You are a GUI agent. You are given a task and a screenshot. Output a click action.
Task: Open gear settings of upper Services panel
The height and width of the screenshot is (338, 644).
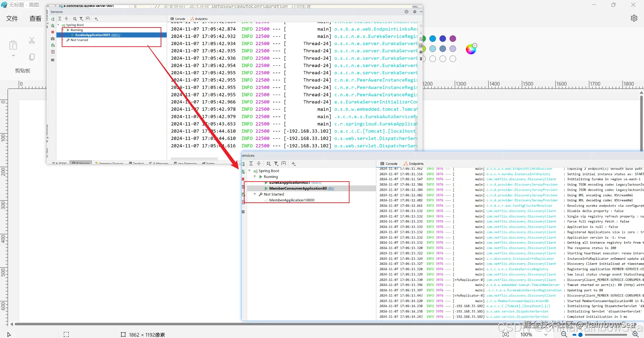tap(415, 12)
